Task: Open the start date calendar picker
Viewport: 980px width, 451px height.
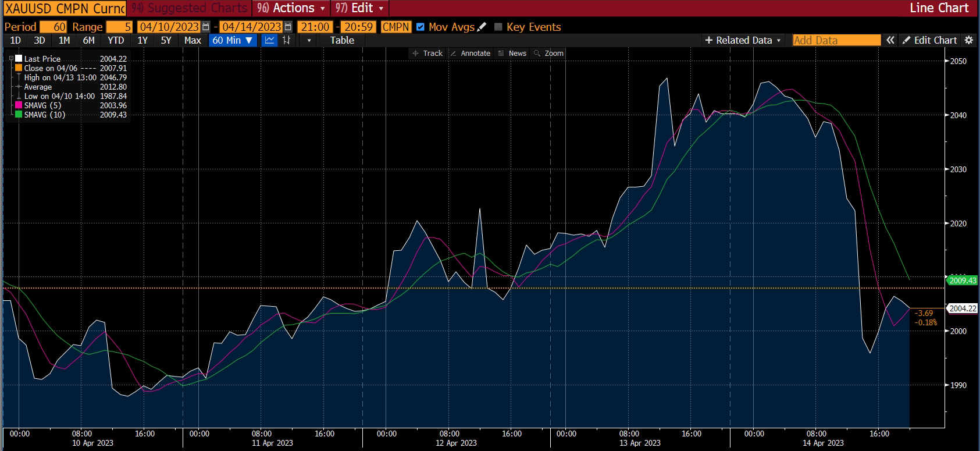Action: [206, 27]
